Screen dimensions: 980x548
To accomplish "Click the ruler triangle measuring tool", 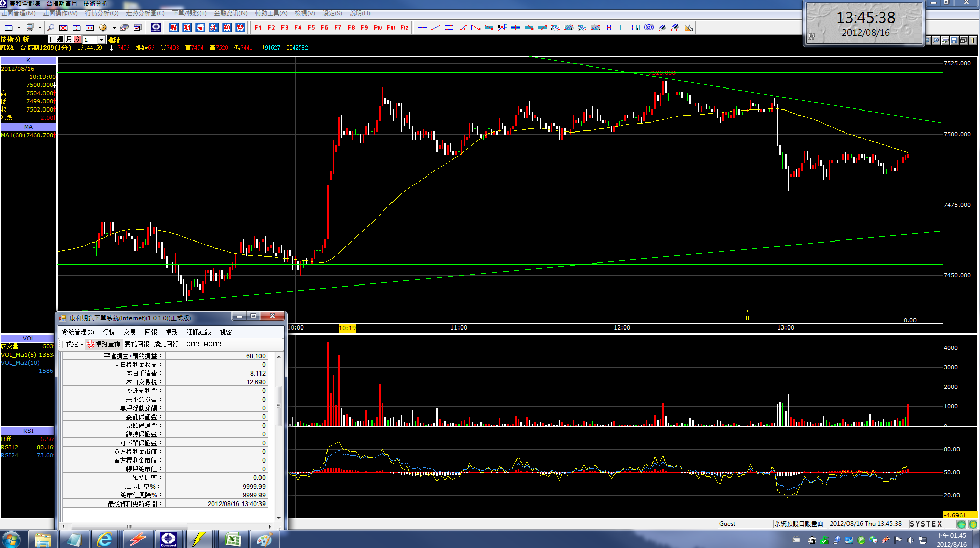I will [689, 28].
